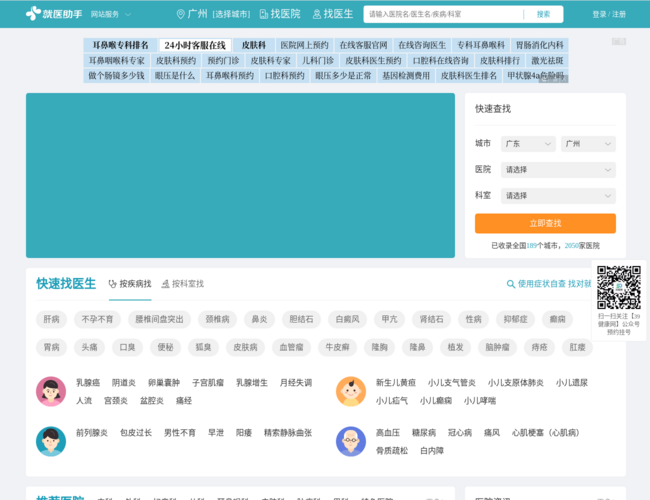Click the location pin icon beside 广州
The height and width of the screenshot is (500, 650).
click(181, 14)
